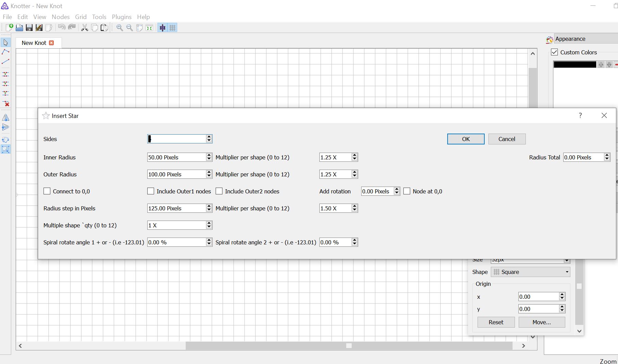Click the 1.50 X multiplier stepper
618x364 pixels.
tap(354, 208)
